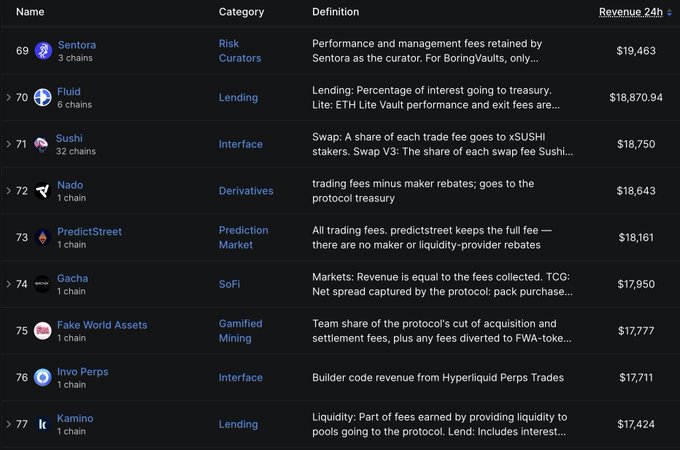The width and height of the screenshot is (680, 450).
Task: Open the Derivatives category link
Action: [x=246, y=191]
